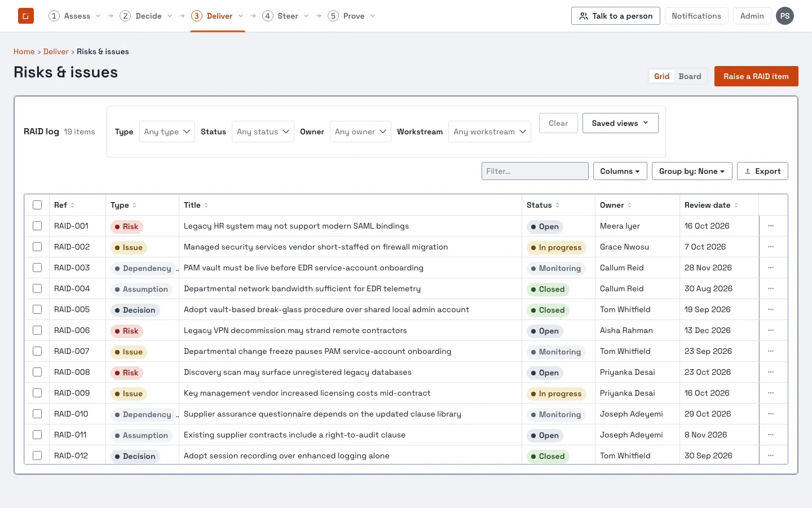Check the RAID-010 row checkbox
Screen dimensions: 812x508
(37, 414)
